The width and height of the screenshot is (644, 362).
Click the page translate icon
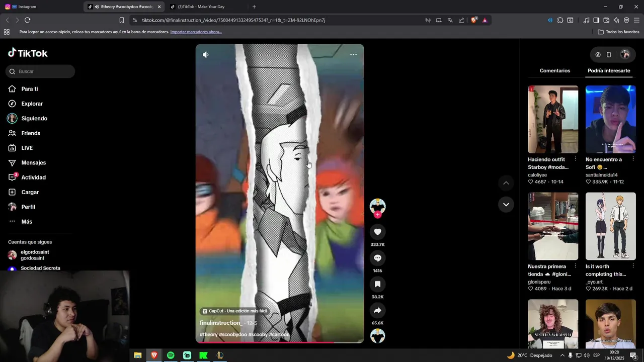point(450,20)
